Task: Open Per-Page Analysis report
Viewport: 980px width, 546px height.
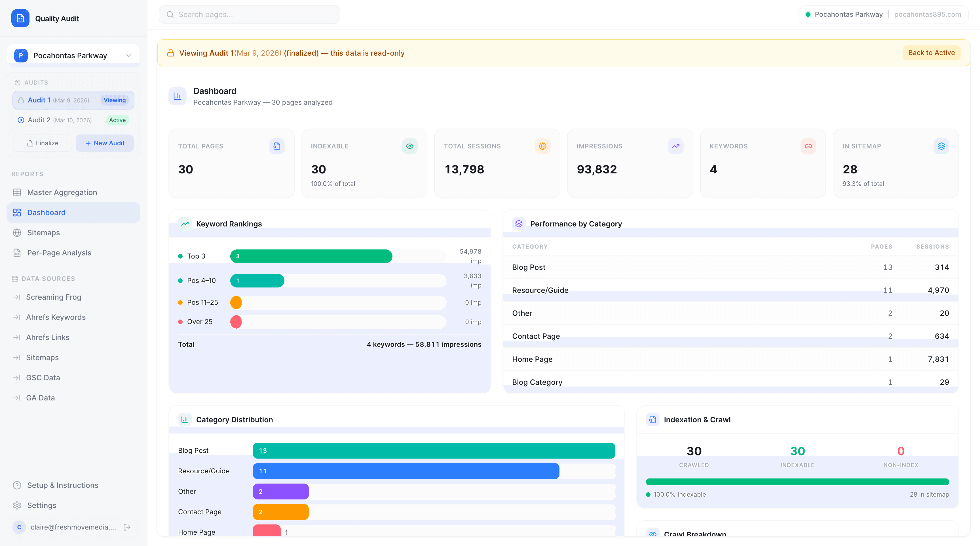Action: [73, 253]
